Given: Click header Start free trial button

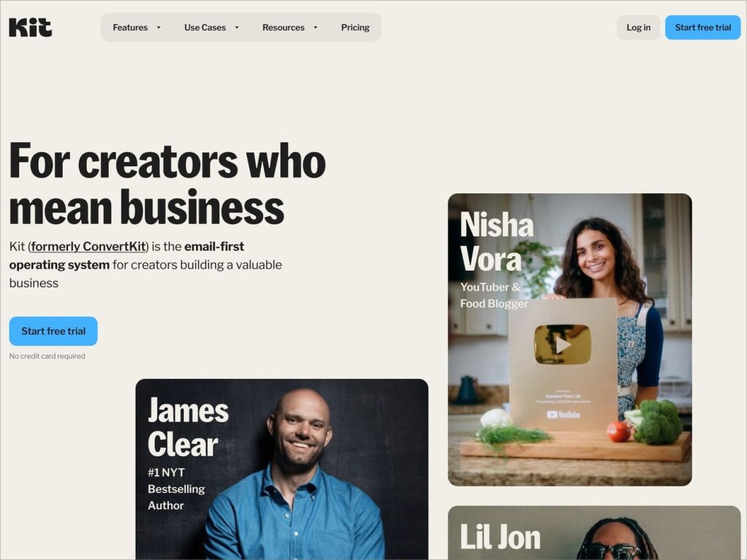Looking at the screenshot, I should coord(703,28).
